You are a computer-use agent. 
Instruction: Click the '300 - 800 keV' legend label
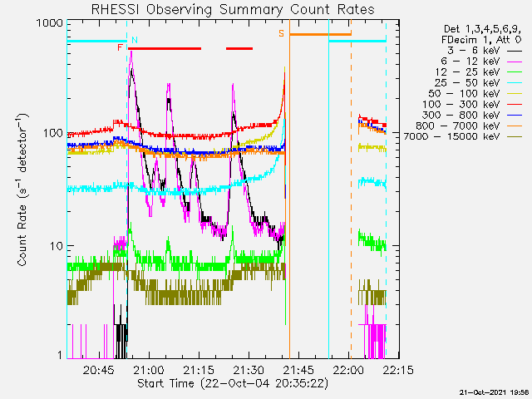[461, 116]
